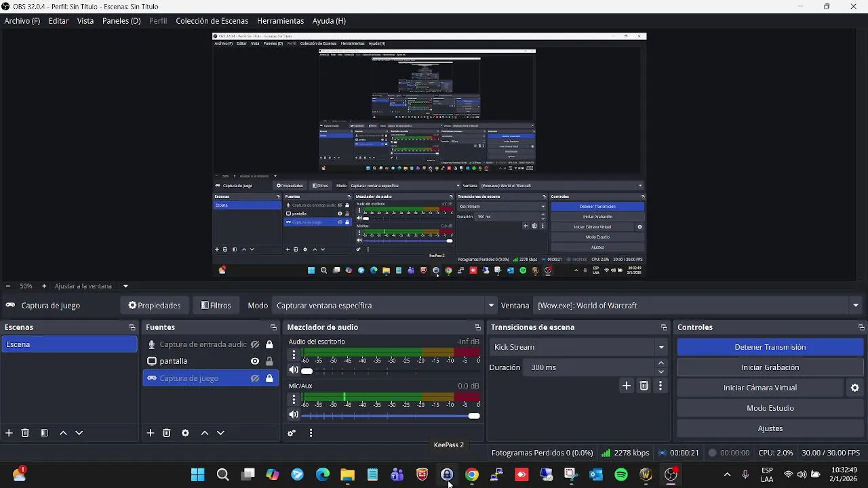868x488 pixels.
Task: Move scene down arrow in Escenas panel
Action: 79,433
